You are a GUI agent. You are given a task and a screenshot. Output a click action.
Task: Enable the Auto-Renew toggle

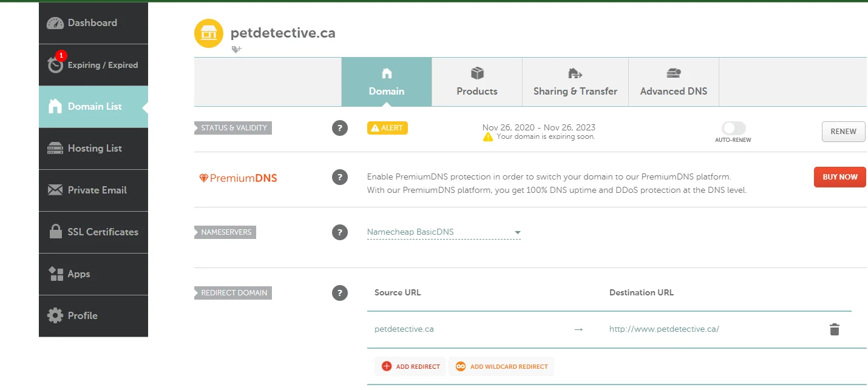coord(733,128)
